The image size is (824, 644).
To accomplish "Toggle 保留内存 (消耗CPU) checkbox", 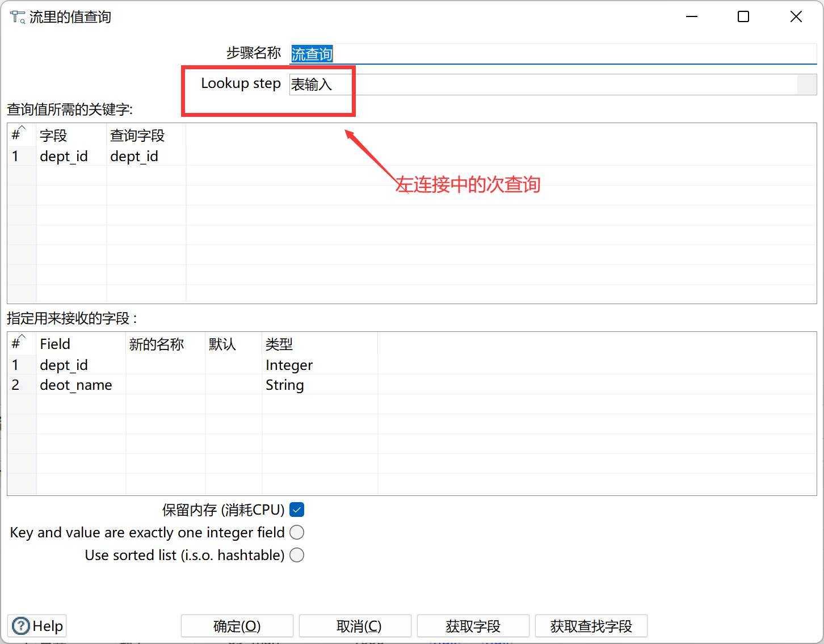I will (x=297, y=510).
